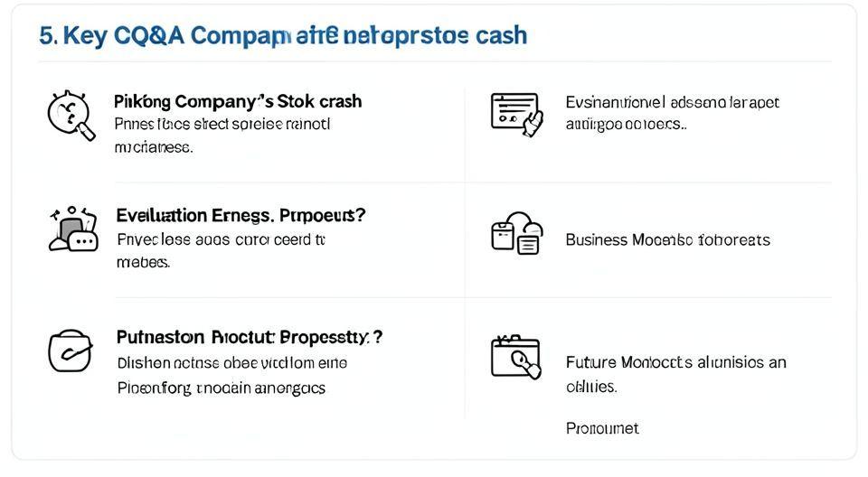Click the browser window with magnifier icon
The width and height of the screenshot is (868, 477).
(x=515, y=356)
